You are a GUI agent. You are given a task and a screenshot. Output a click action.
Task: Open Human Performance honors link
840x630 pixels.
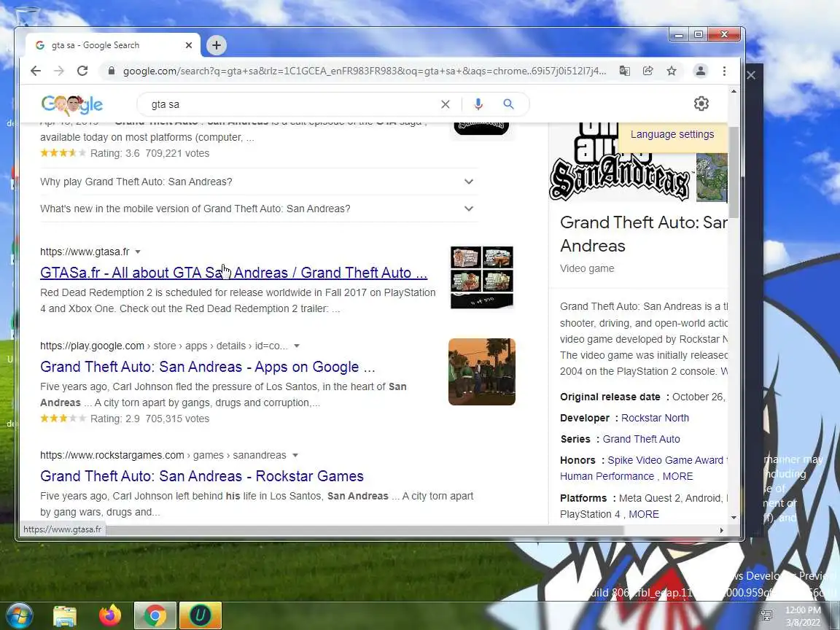coord(607,476)
